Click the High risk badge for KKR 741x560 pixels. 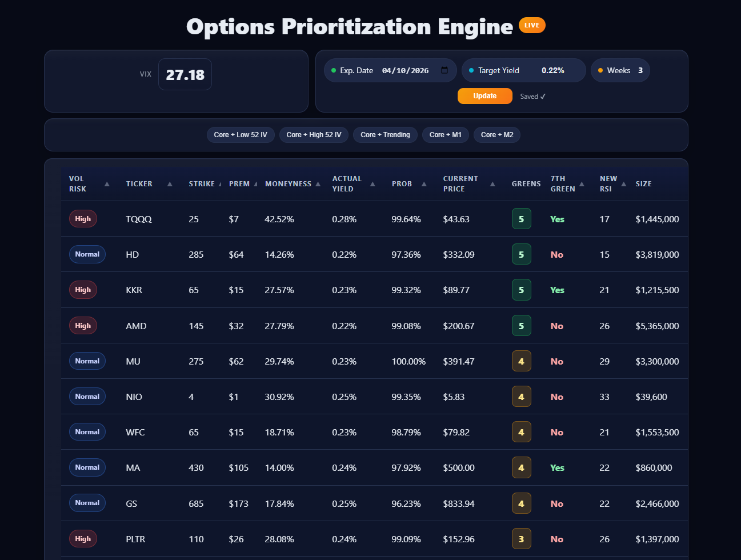[83, 290]
